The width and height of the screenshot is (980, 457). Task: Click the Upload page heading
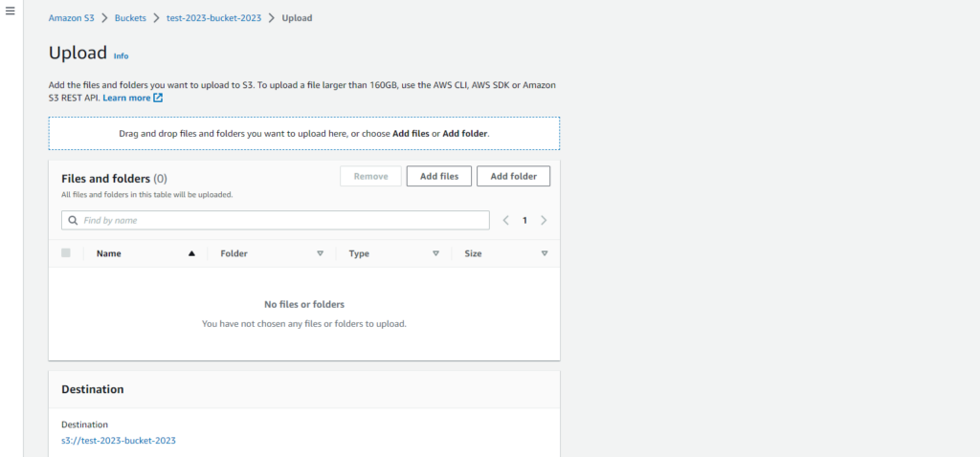point(78,54)
